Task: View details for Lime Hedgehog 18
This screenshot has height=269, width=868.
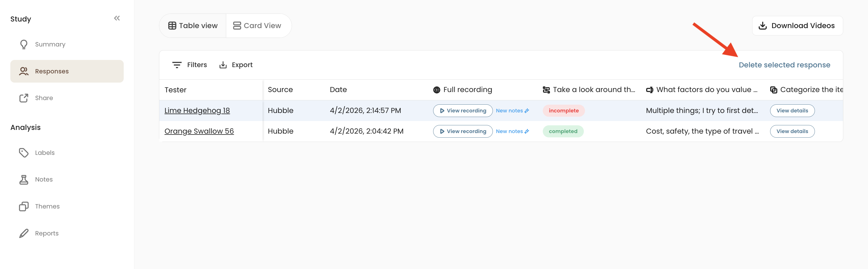Action: pos(792,110)
